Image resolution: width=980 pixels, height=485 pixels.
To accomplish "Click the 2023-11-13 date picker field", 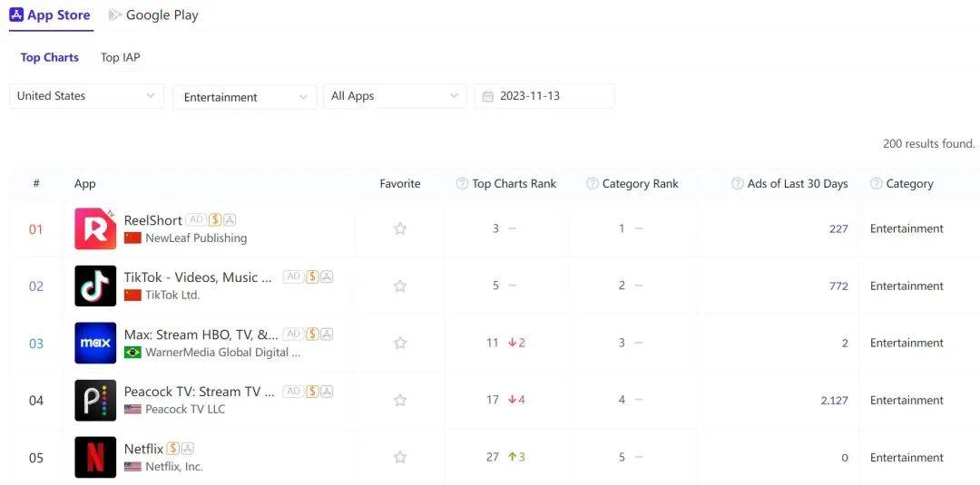I will 544,96.
